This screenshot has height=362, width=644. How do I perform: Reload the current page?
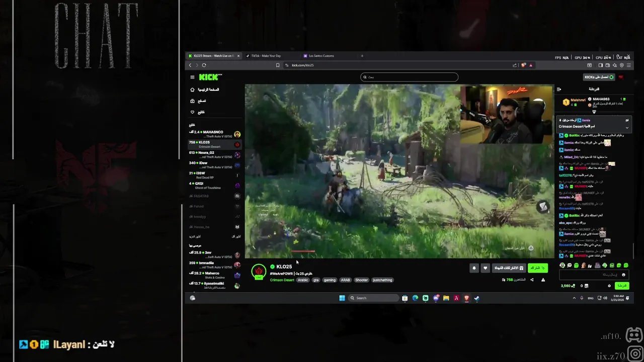tap(204, 65)
